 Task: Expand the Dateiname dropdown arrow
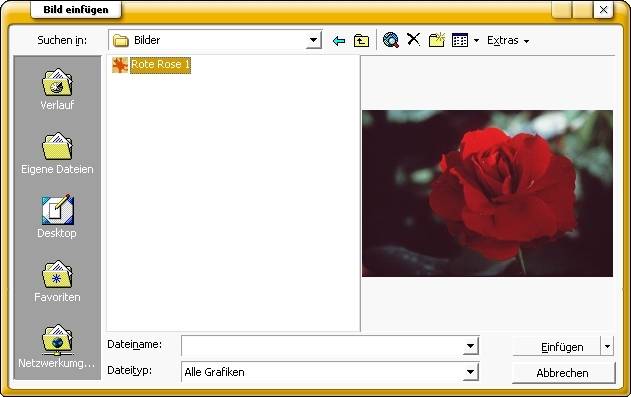(470, 346)
